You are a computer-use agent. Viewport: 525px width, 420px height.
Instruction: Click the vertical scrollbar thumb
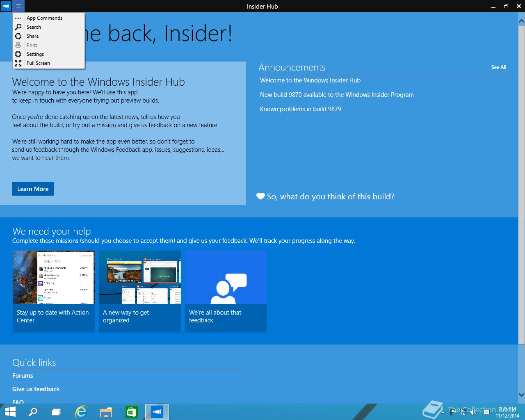tap(522, 185)
